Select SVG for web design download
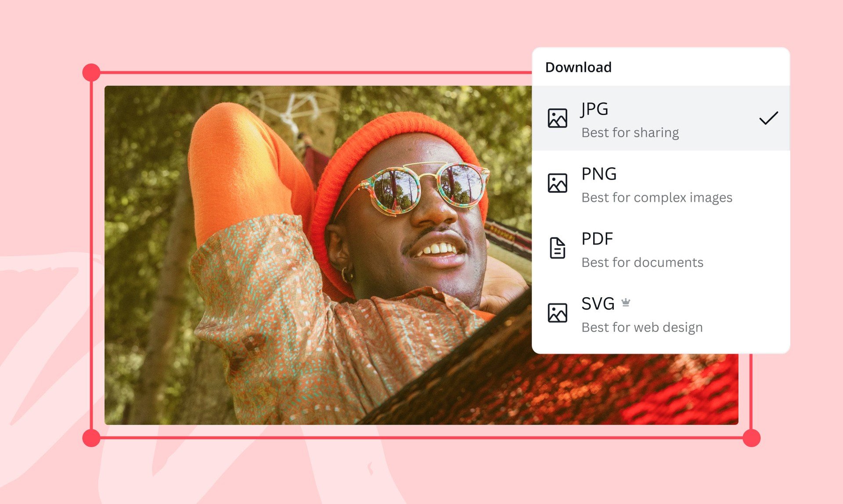Screen dimensions: 843x504 click(598, 304)
